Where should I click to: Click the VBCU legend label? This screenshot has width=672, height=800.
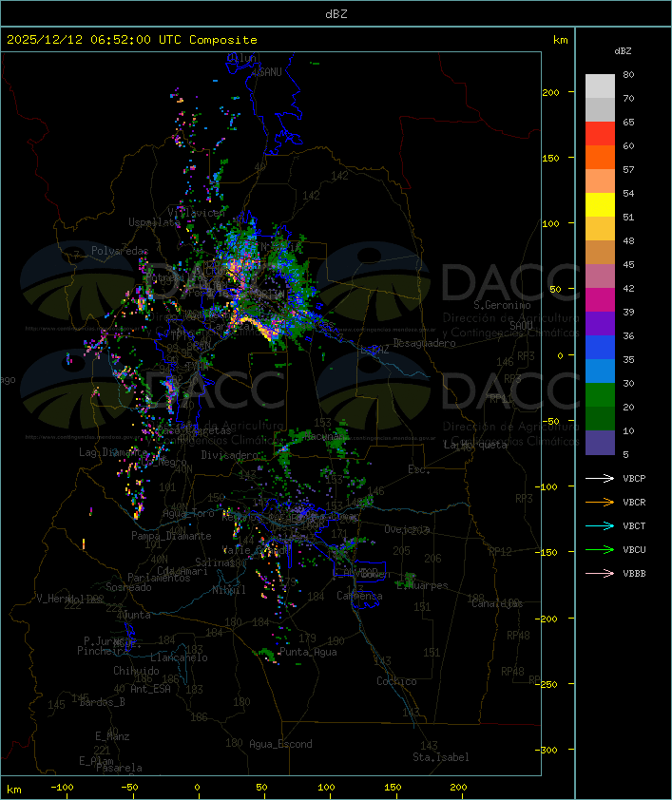tap(634, 549)
